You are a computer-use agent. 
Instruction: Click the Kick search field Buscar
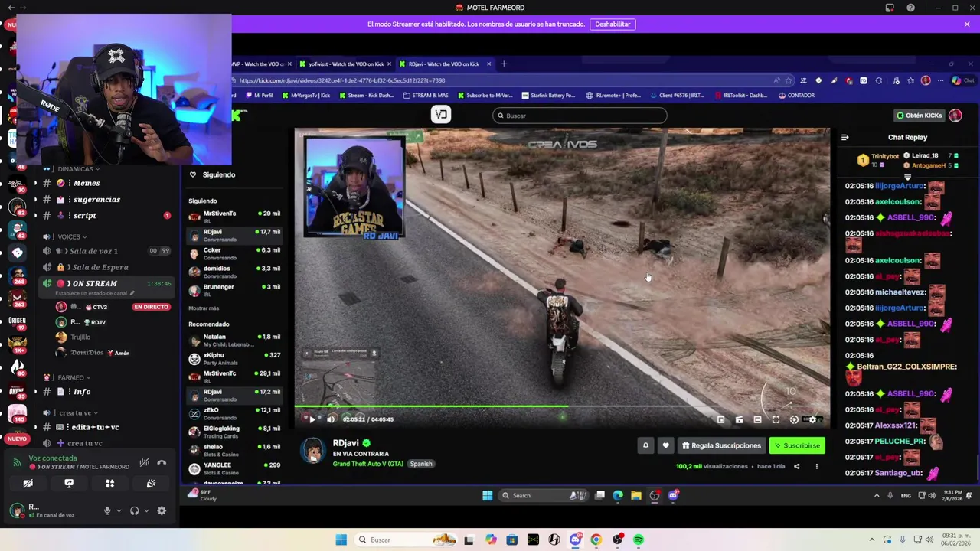coord(580,116)
